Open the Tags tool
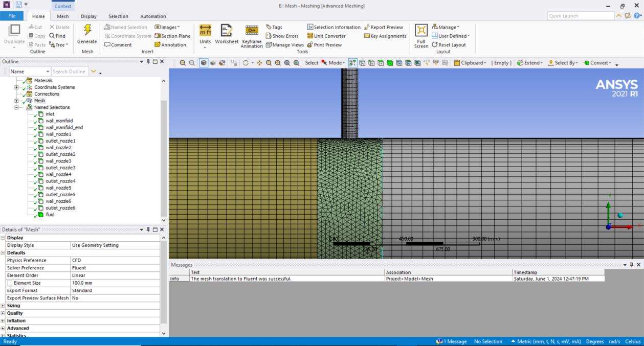The height and width of the screenshot is (346, 644). [274, 27]
